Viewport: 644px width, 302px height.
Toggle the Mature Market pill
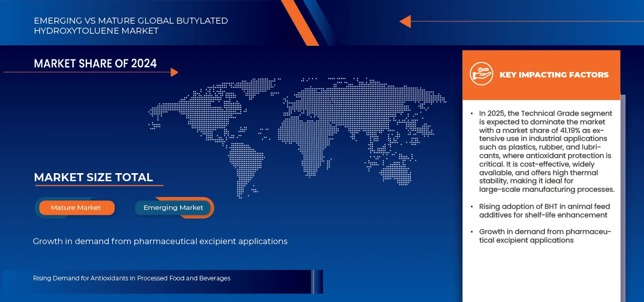(75, 207)
